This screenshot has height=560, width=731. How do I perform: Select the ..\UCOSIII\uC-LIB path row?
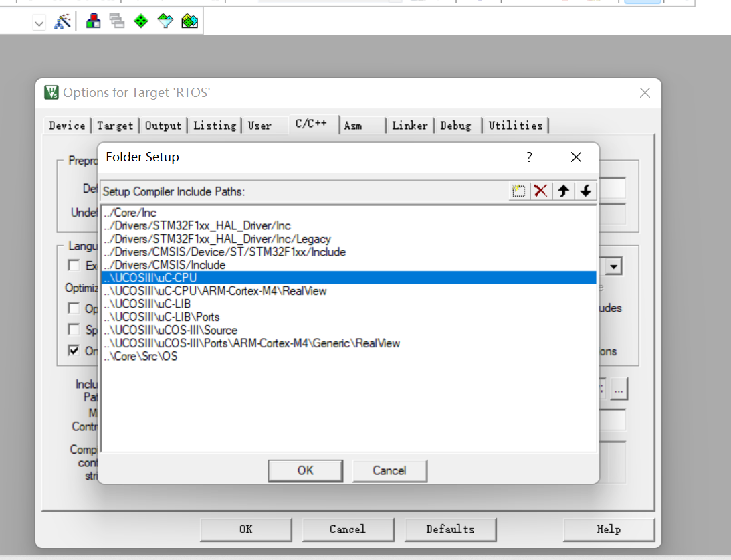(348, 304)
